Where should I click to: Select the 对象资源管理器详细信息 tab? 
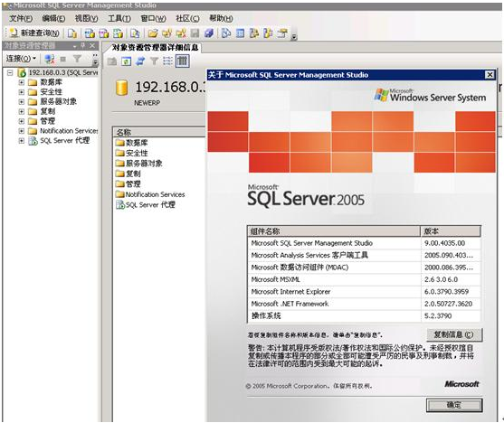tap(155, 48)
